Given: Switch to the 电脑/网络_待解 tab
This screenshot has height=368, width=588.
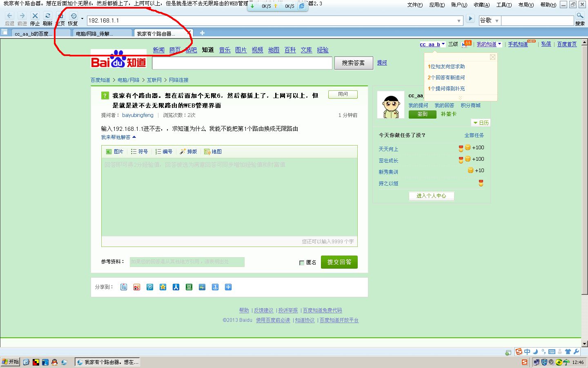Looking at the screenshot, I should pos(101,34).
